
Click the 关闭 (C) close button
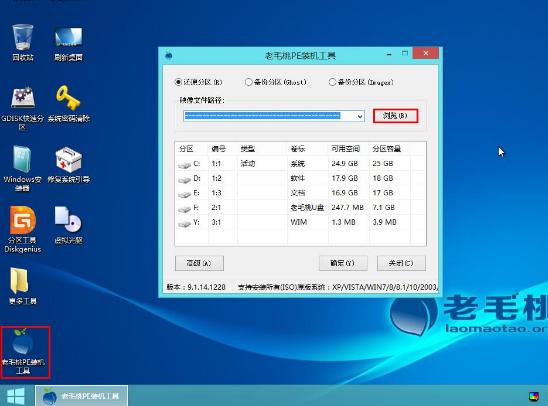401,263
